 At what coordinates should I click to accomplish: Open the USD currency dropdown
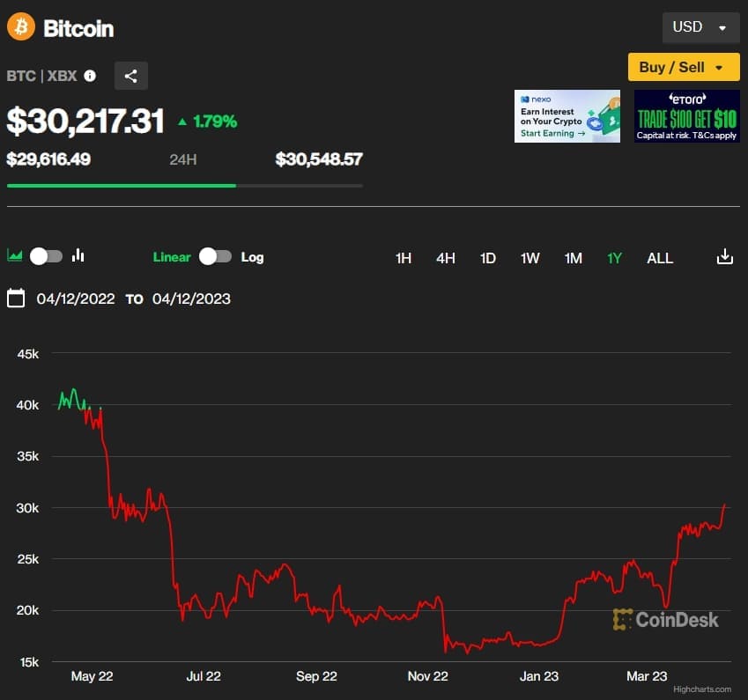700,27
